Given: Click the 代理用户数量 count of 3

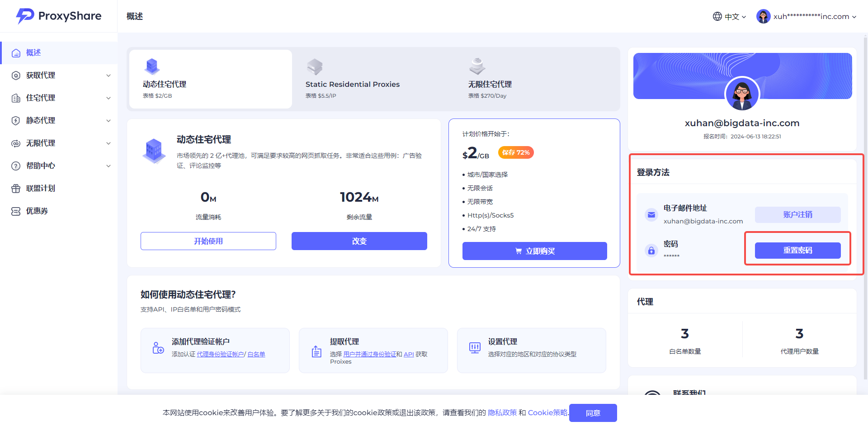Looking at the screenshot, I should pos(799,334).
